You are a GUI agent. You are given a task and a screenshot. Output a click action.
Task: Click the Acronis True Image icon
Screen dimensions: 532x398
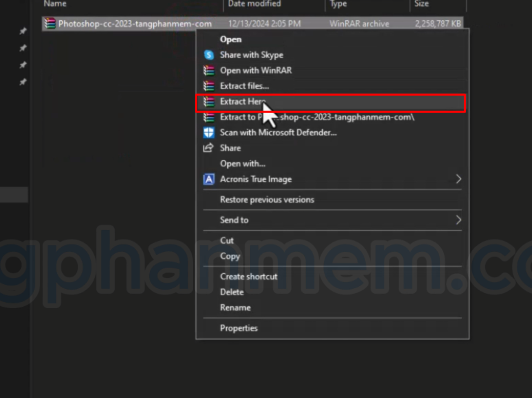point(209,179)
